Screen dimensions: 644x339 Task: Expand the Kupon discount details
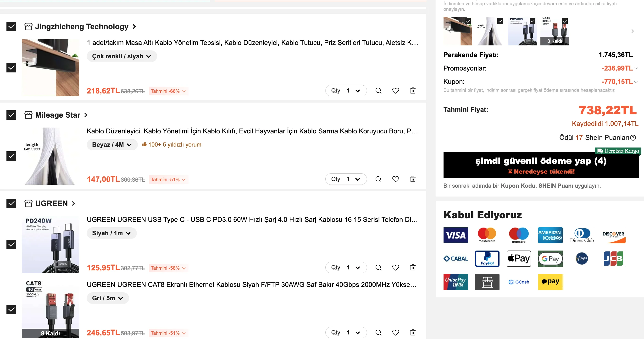[635, 82]
